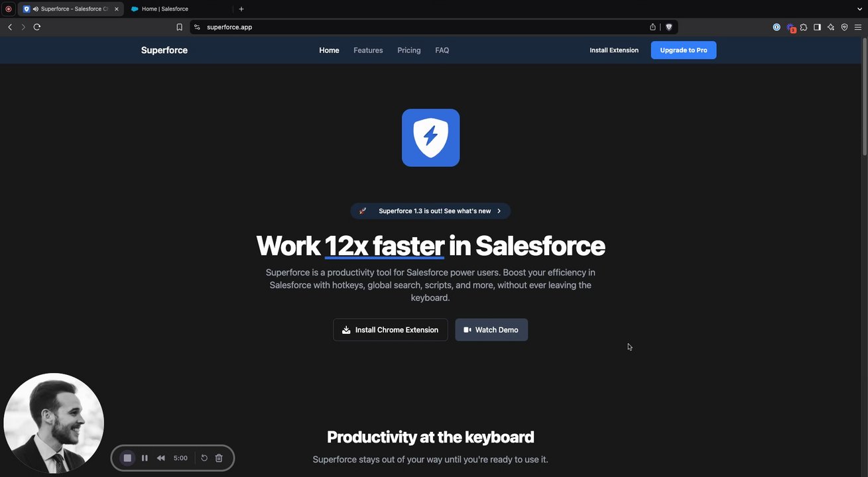This screenshot has width=868, height=477.
Task: Mute the Superforce tab audio icon
Action: [x=35, y=9]
